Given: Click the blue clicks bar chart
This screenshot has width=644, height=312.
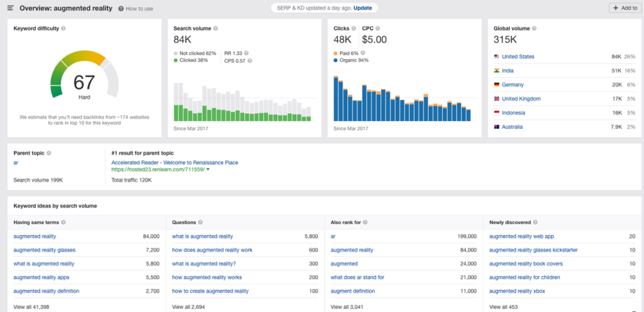Looking at the screenshot, I should click(x=402, y=99).
